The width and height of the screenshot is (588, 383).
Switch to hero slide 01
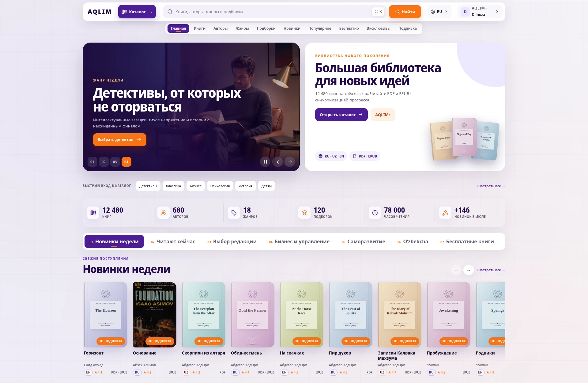92,162
